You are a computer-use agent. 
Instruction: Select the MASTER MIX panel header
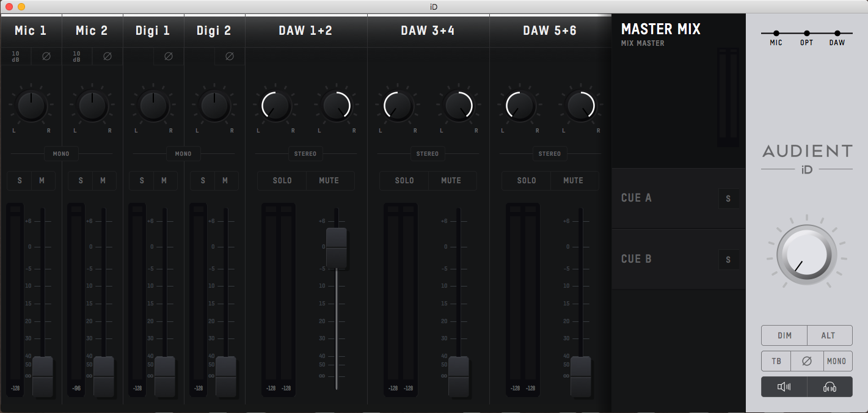pos(661,29)
